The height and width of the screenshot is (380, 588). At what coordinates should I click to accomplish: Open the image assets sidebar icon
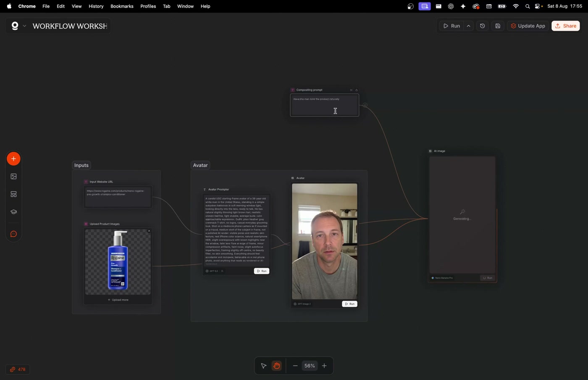[13, 177]
